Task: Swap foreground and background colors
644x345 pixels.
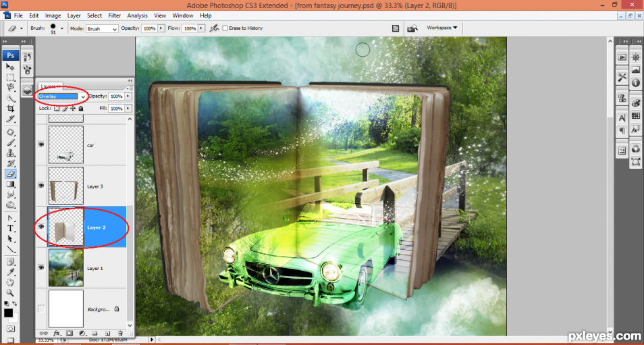Action: pyautogui.click(x=15, y=304)
